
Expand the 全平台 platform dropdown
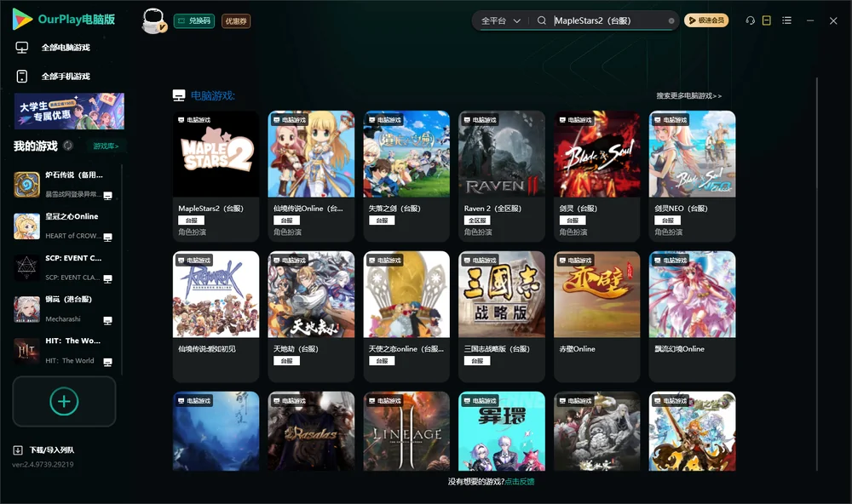(500, 20)
